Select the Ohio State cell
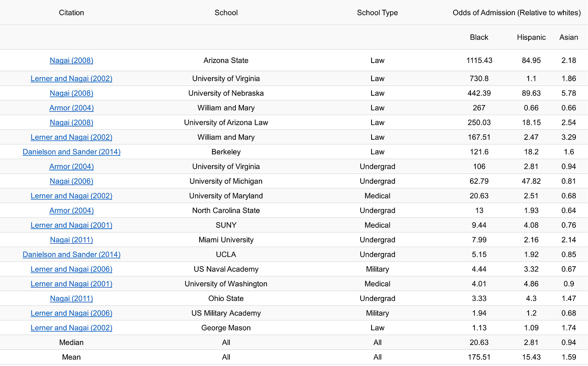Screen dimensions: 588x366 pyautogui.click(x=226, y=299)
